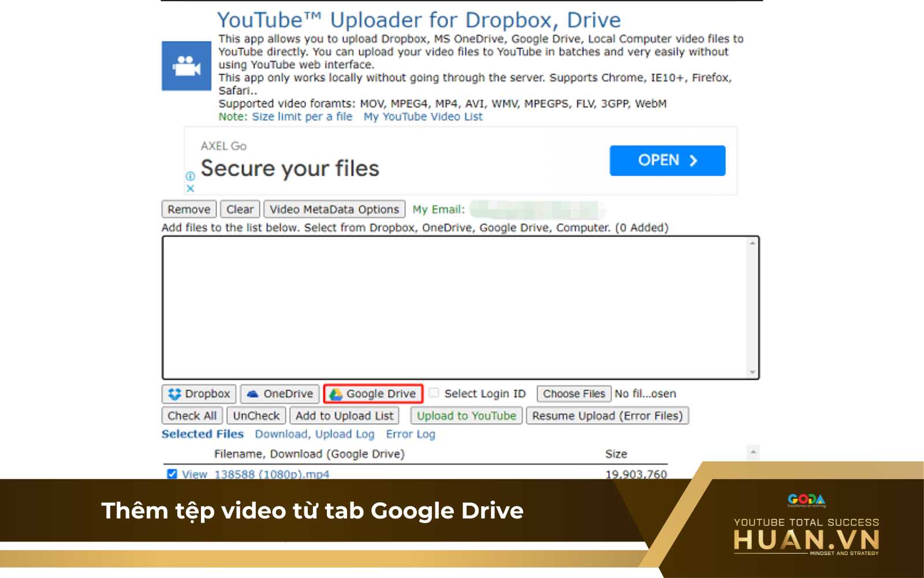Click the ad info icon
This screenshot has height=578, width=924.
click(x=190, y=176)
